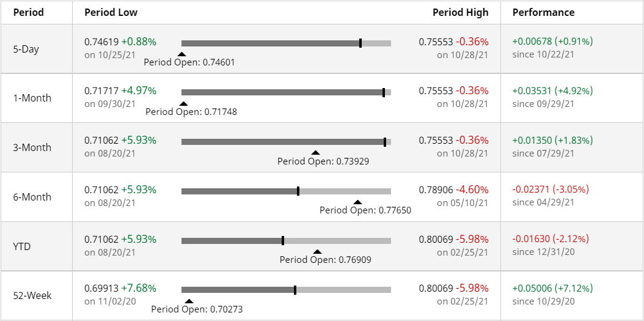
Task: Click the 3-Month Period Open triangle marker
Action: 315,153
